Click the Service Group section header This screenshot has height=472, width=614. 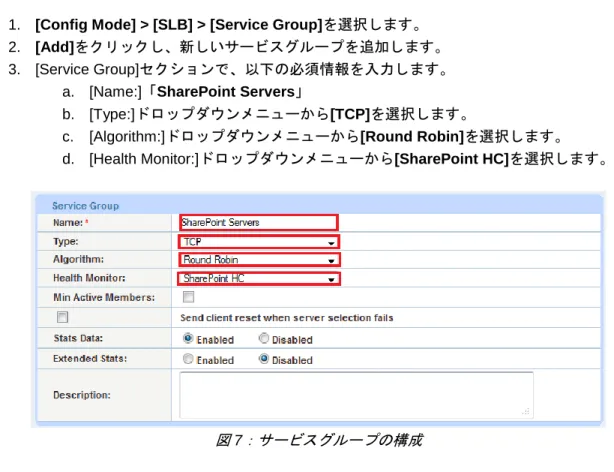(85, 206)
